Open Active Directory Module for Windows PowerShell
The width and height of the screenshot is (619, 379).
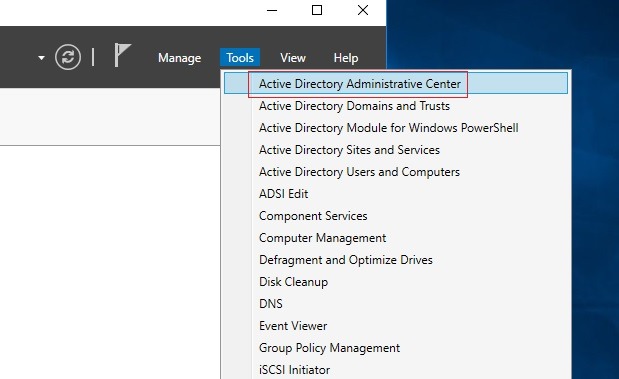(396, 128)
